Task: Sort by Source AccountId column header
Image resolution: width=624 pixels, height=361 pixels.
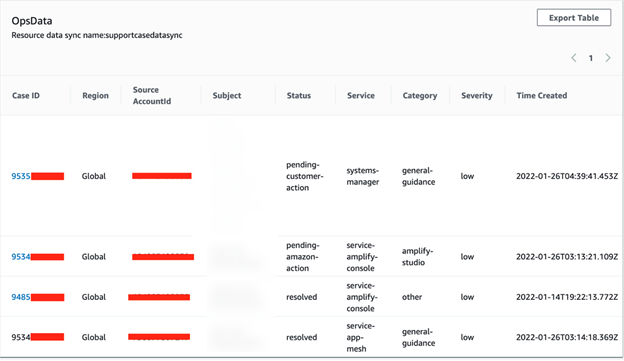Action: (x=152, y=96)
